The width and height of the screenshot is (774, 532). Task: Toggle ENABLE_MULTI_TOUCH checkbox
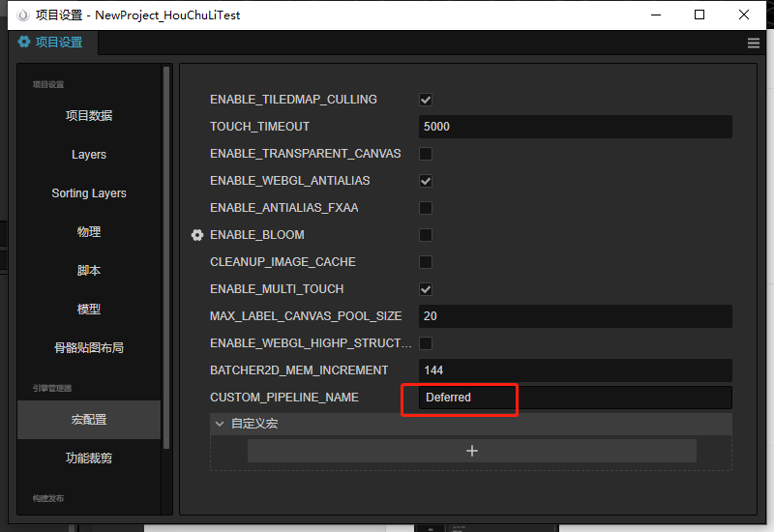pyautogui.click(x=426, y=289)
